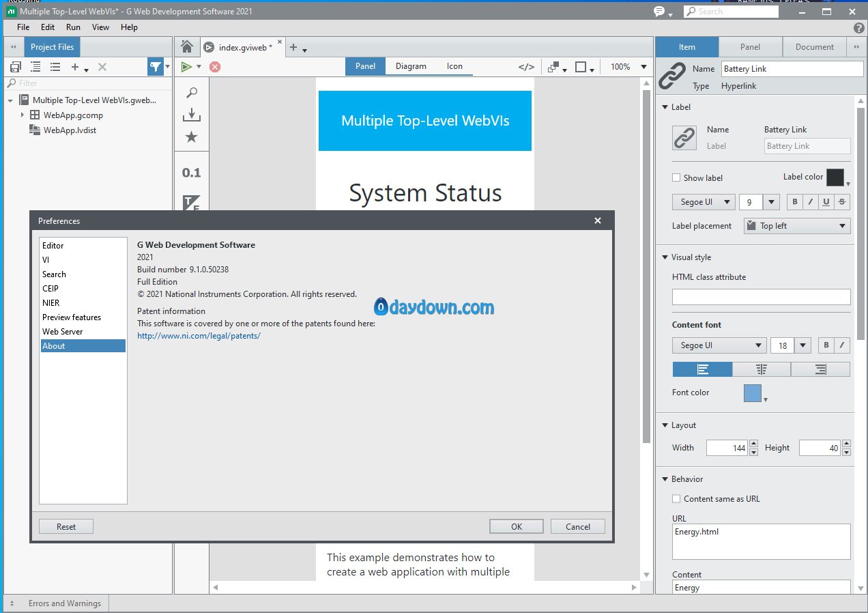
Task: Click the red abort button
Action: 215,66
